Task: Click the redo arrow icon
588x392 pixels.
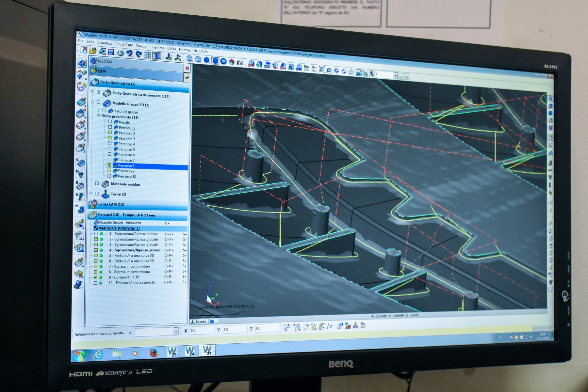Action: point(139,54)
